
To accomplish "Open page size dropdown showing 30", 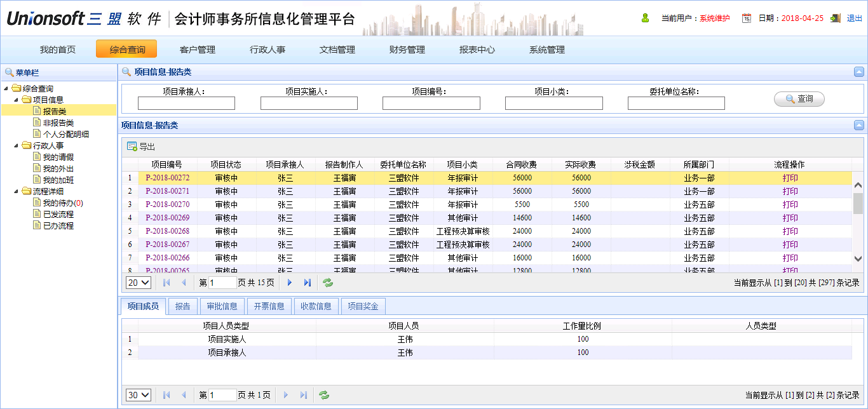I will pos(139,395).
